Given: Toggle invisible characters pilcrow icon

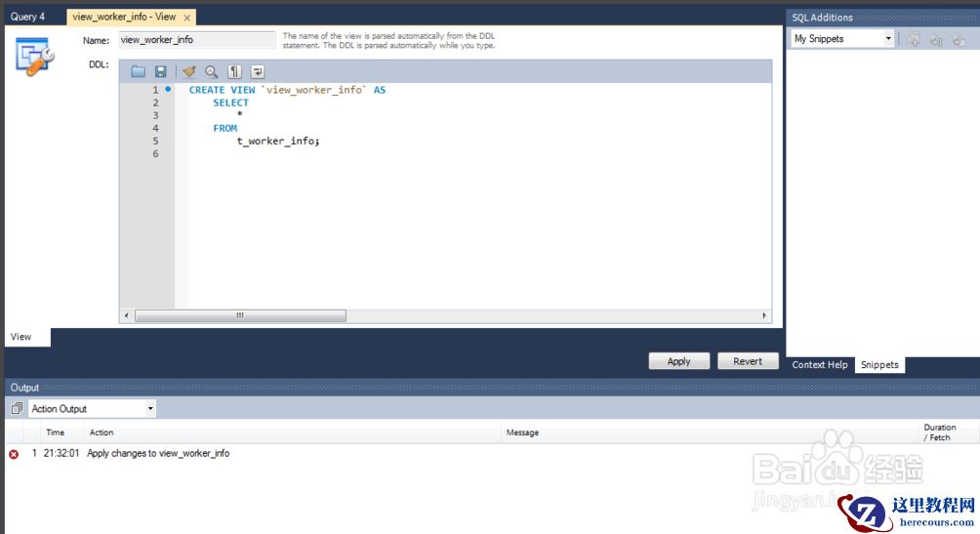Looking at the screenshot, I should tap(234, 71).
